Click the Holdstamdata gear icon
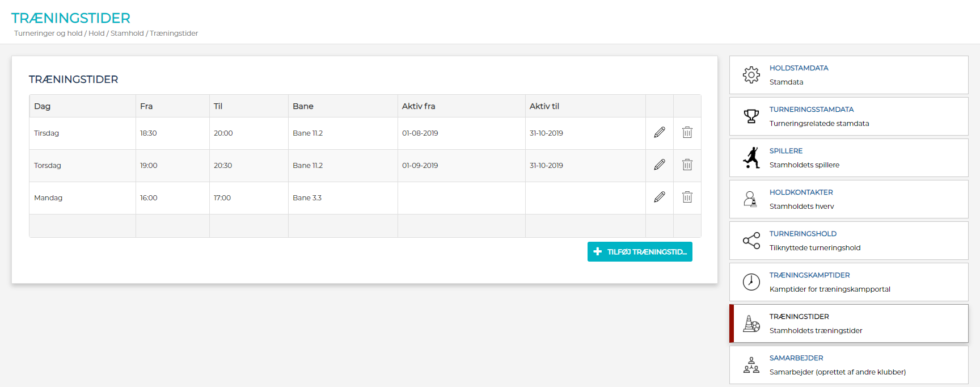This screenshot has height=387, width=980. (x=751, y=75)
